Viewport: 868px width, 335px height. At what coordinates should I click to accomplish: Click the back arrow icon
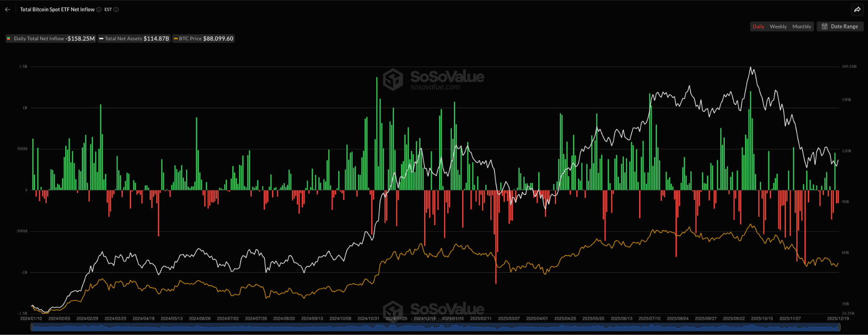pos(8,9)
